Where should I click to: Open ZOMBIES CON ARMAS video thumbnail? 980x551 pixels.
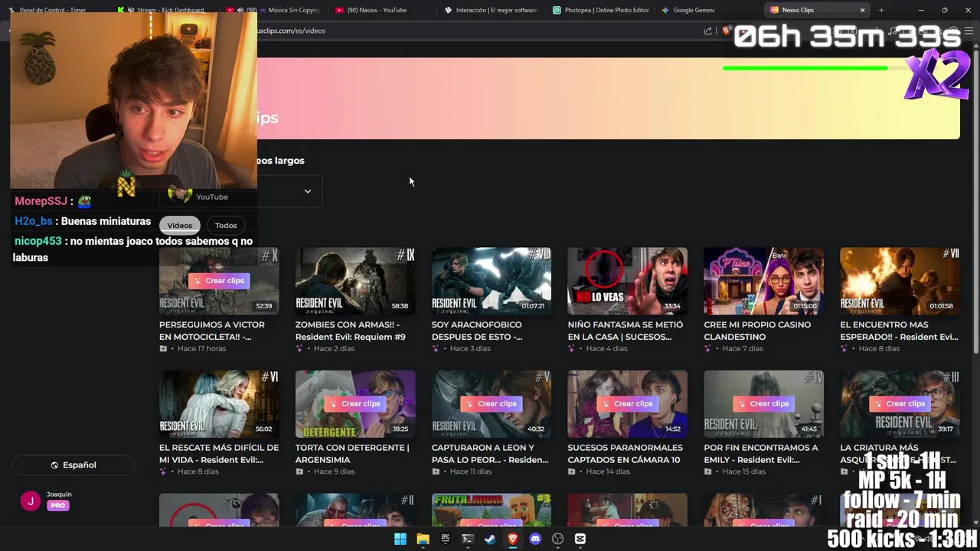click(x=355, y=281)
